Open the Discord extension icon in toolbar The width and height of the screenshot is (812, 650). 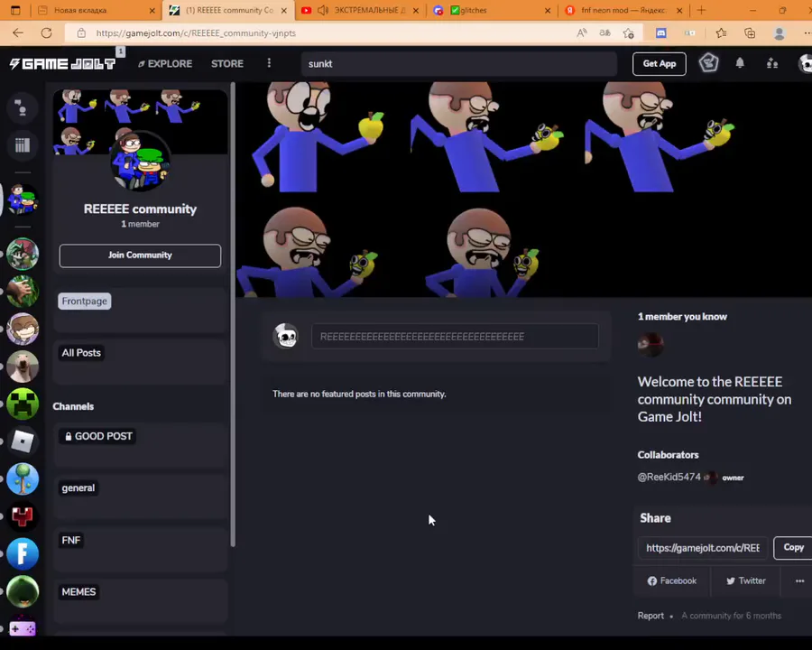tap(660, 33)
